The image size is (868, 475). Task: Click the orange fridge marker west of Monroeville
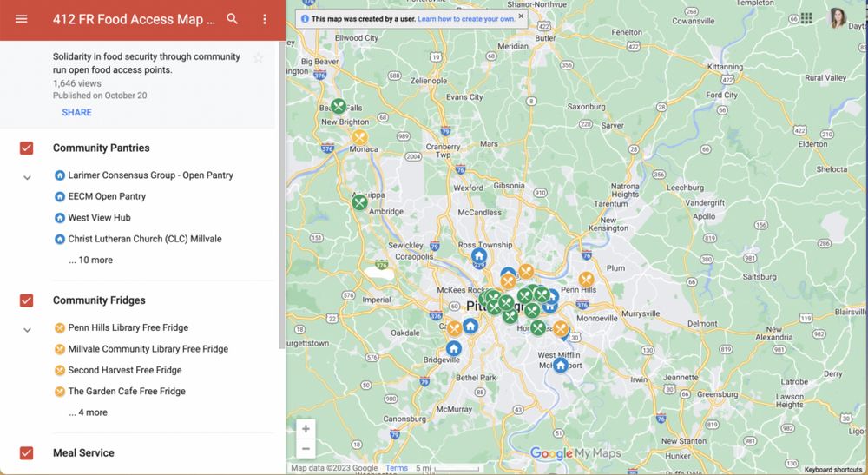click(560, 329)
